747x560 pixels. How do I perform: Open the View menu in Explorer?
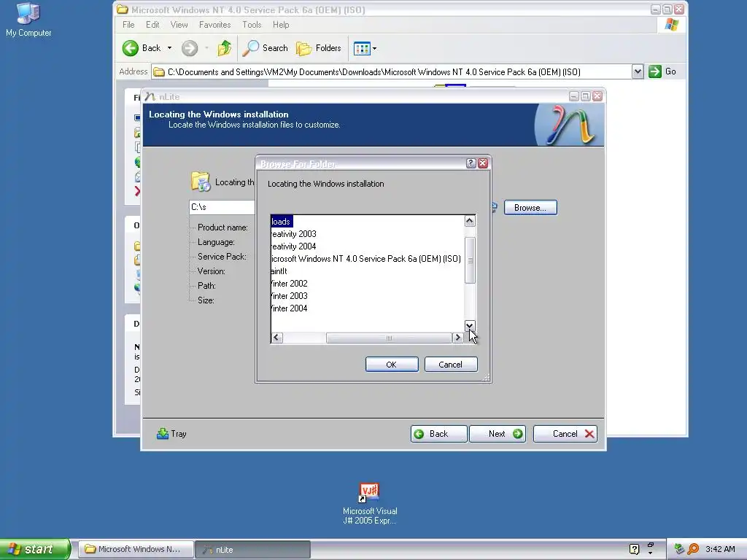[x=179, y=25]
